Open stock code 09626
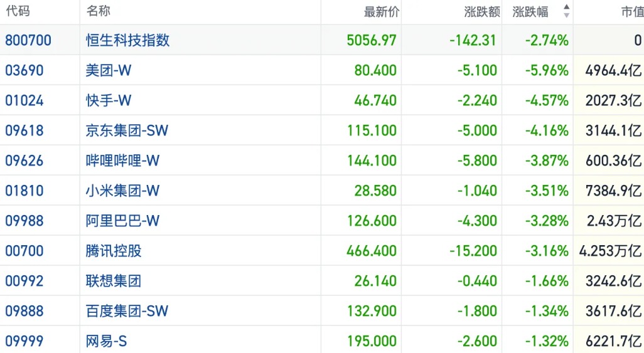644x353 pixels. click(24, 161)
